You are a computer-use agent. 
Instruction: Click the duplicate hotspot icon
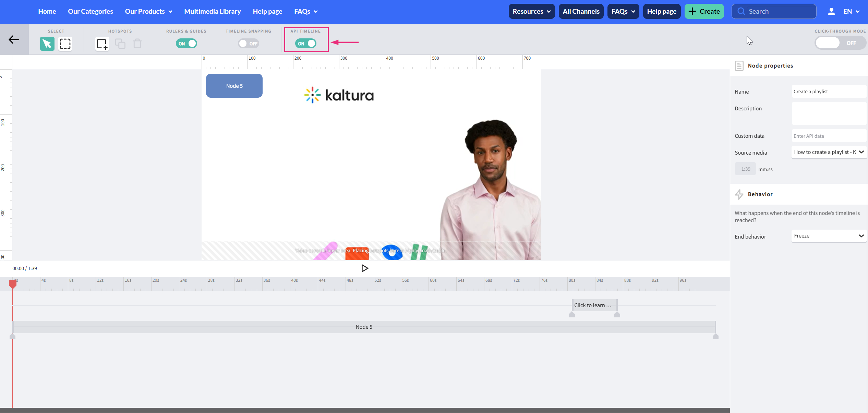point(120,44)
